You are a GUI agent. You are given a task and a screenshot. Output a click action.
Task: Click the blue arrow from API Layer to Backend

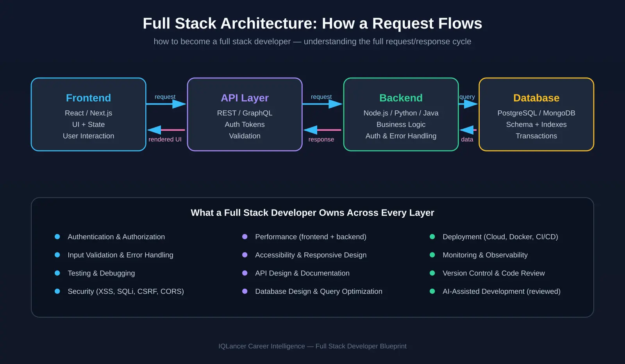click(x=323, y=104)
